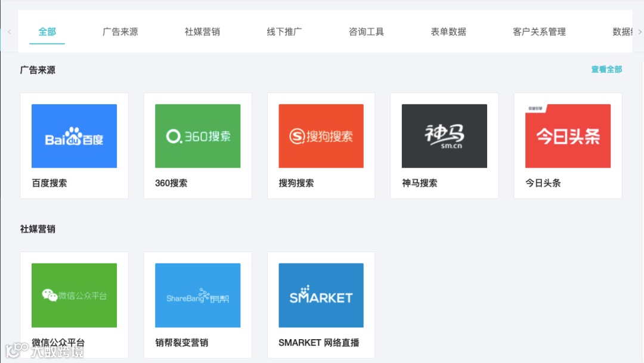Viewport: 644px width, 363px height.
Task: Click the 查看全部 link
Action: (606, 69)
